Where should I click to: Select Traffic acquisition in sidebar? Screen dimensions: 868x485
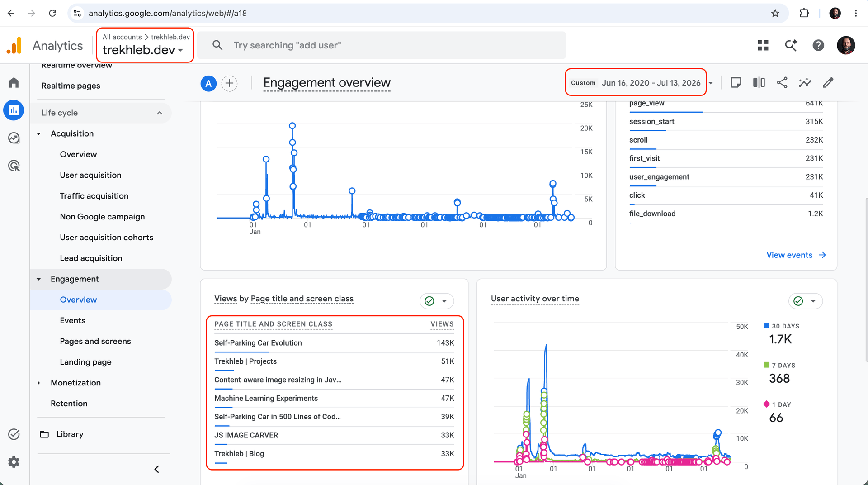[94, 196]
